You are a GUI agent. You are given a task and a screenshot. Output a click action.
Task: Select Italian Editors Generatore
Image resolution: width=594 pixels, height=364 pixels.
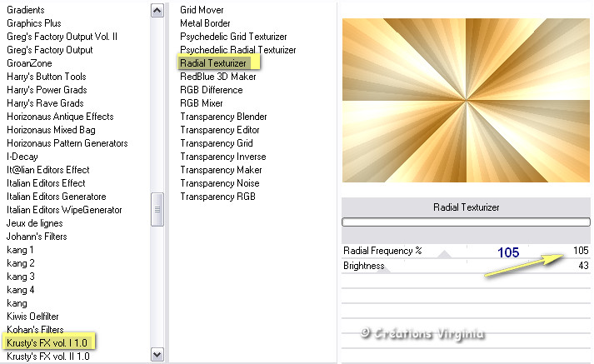(56, 197)
